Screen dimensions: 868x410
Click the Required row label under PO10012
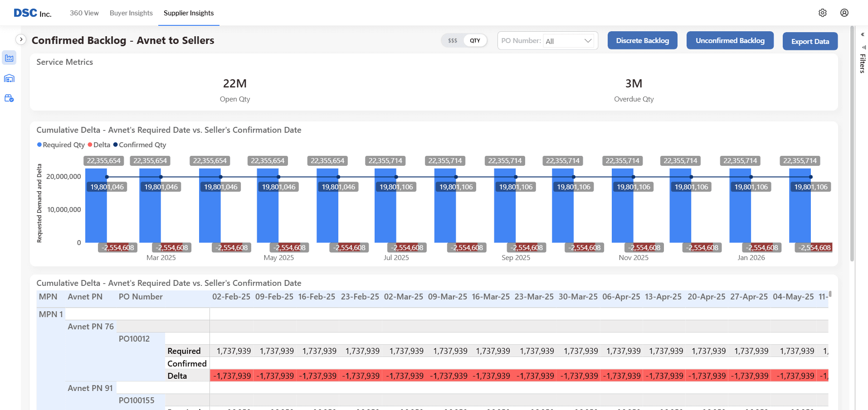[184, 351]
